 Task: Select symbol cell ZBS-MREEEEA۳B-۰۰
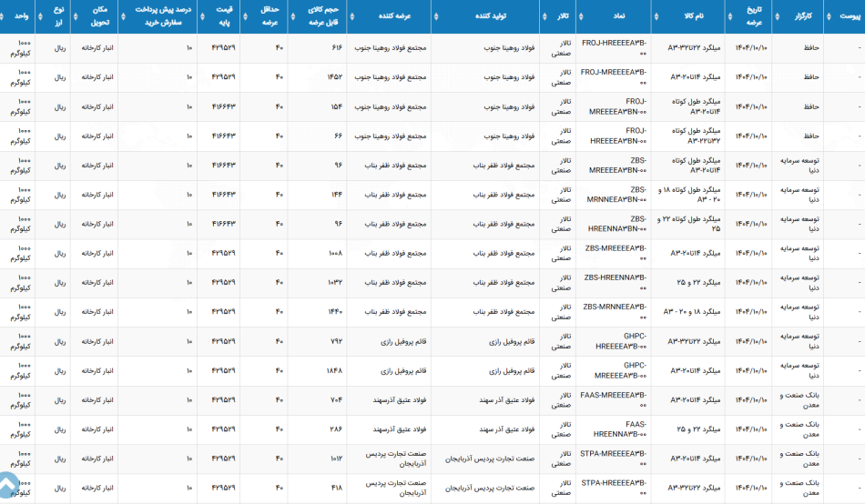click(x=616, y=253)
